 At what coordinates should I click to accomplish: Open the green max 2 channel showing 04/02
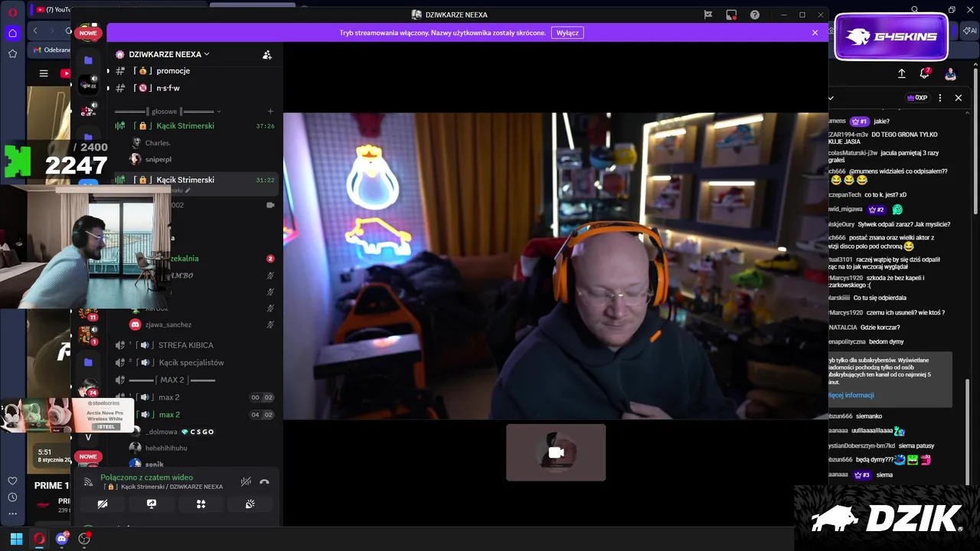click(169, 415)
